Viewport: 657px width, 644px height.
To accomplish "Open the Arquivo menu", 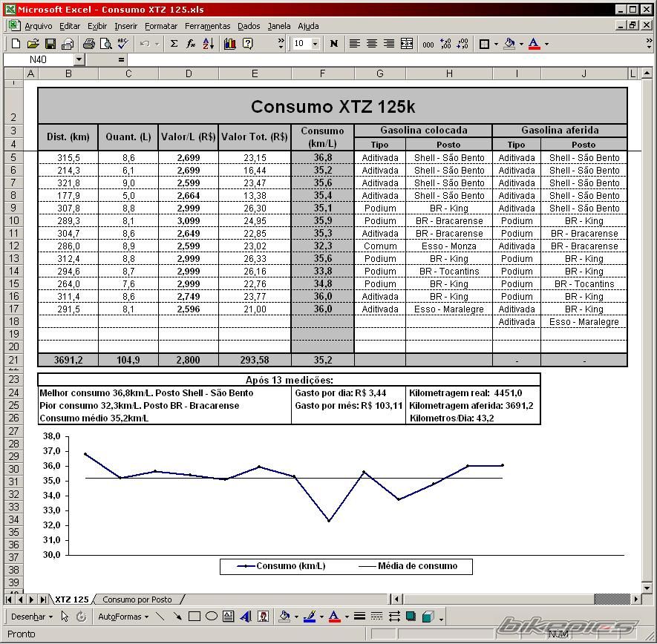I will (39, 26).
